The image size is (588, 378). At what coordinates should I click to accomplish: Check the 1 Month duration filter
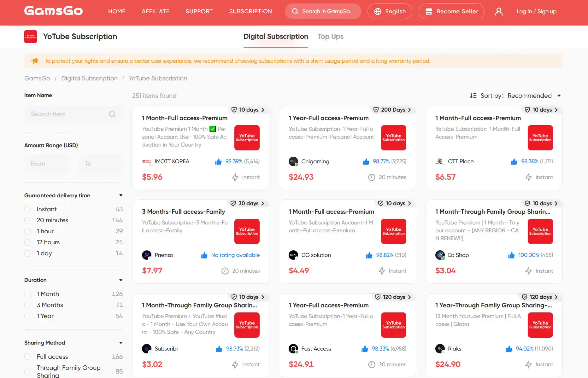pyautogui.click(x=28, y=294)
